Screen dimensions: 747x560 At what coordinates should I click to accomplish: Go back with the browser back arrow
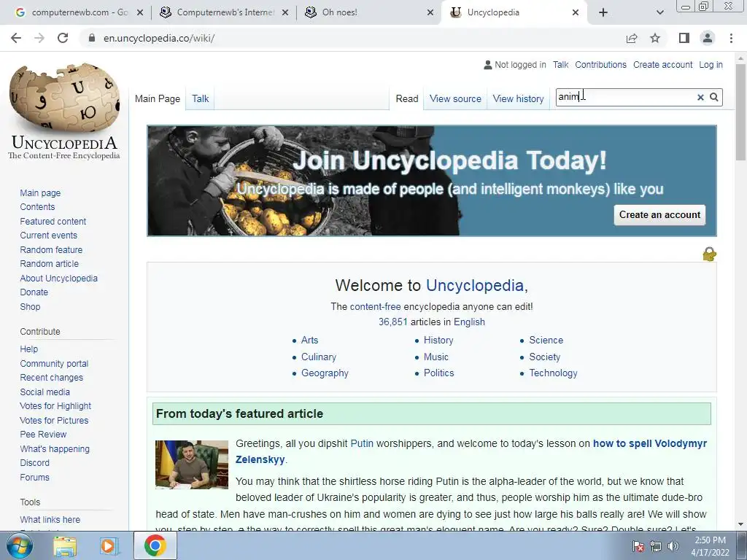point(16,38)
